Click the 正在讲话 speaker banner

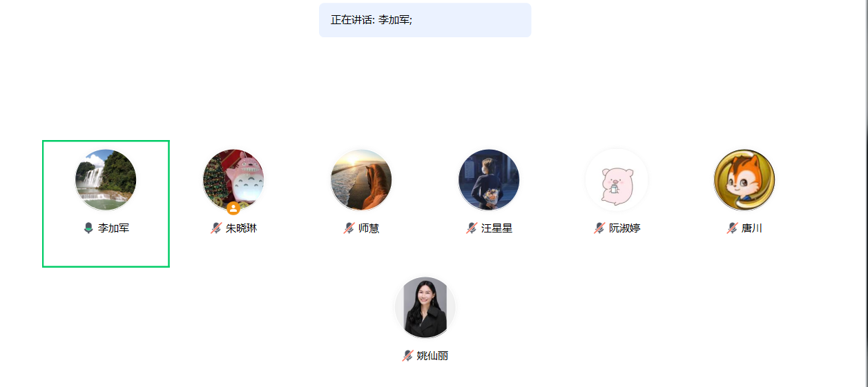(x=425, y=20)
